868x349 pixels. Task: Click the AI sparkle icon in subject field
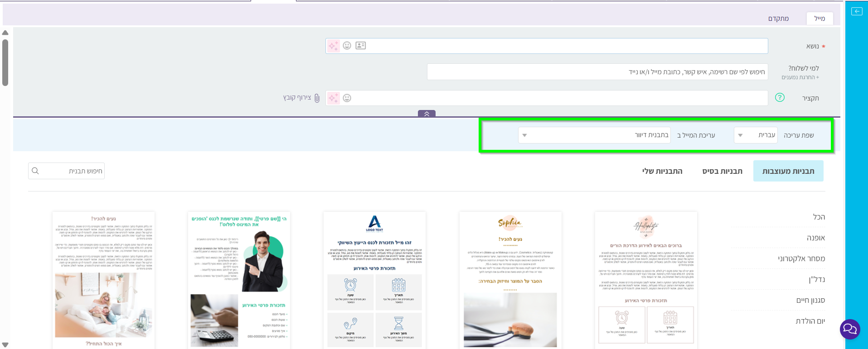pyautogui.click(x=334, y=46)
